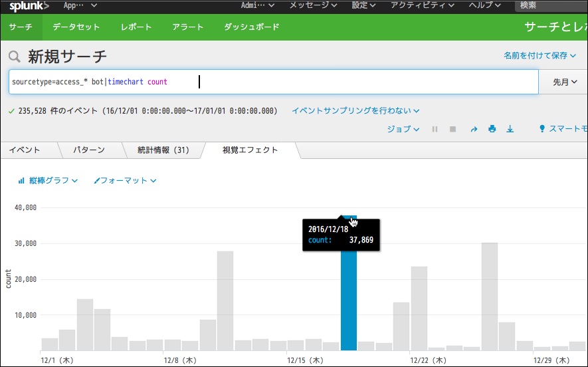Switch to the 統計情報 (31) tab

tap(163, 150)
